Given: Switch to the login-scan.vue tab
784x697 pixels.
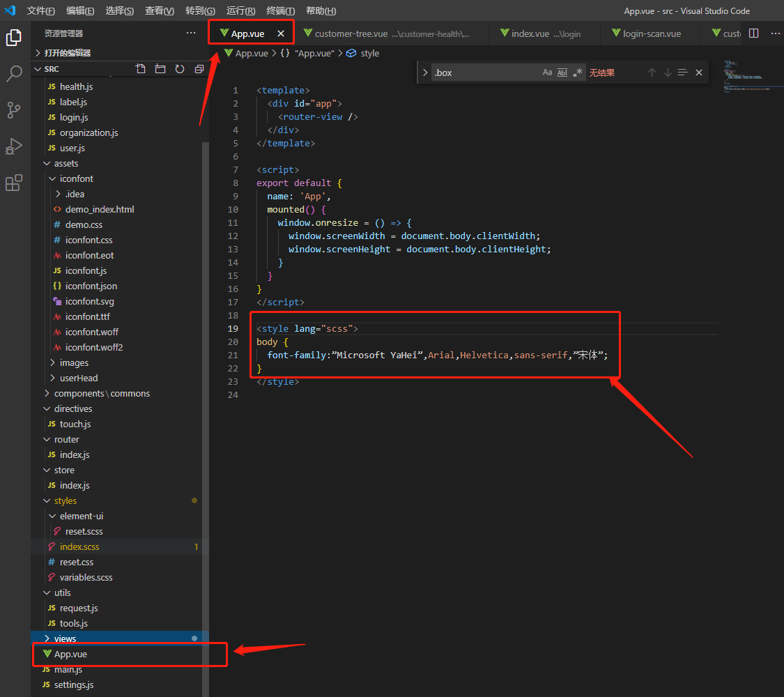Looking at the screenshot, I should pos(649,33).
